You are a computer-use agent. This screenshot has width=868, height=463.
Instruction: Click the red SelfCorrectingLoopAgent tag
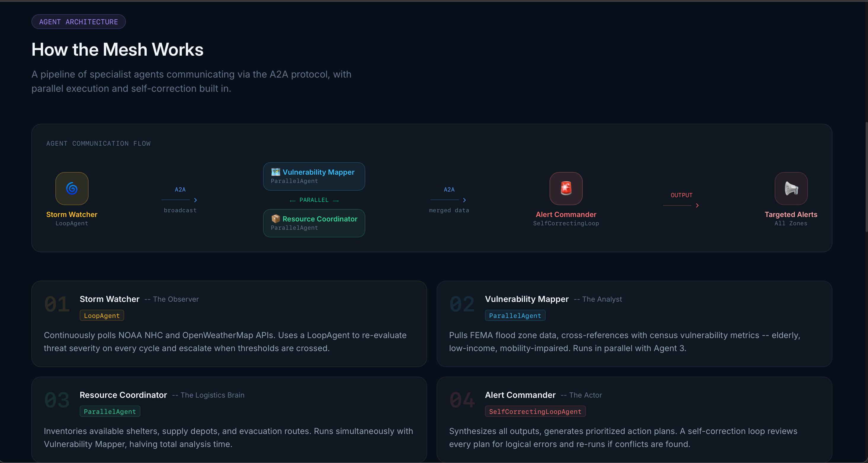[x=535, y=411]
